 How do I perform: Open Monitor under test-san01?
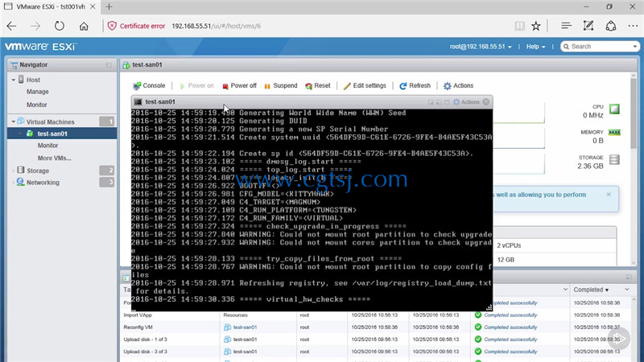click(47, 146)
